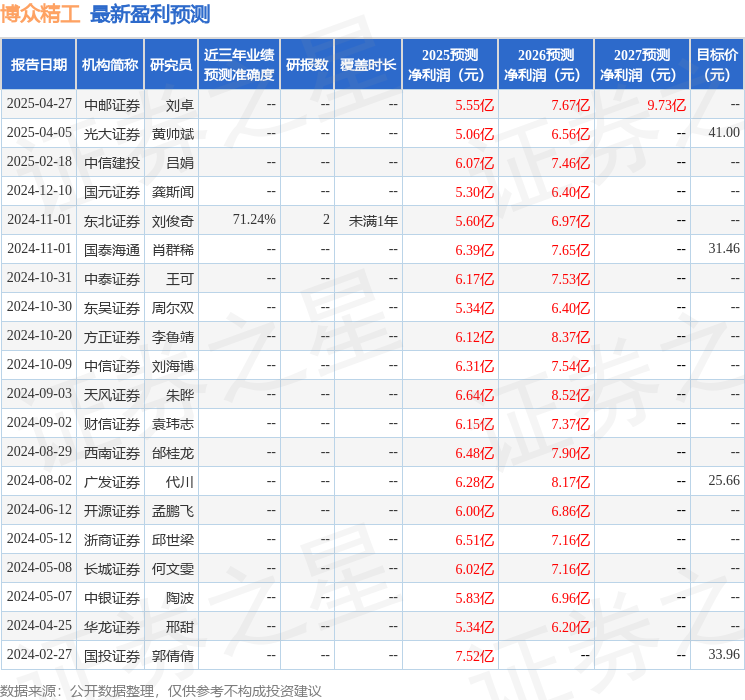The height and width of the screenshot is (700, 745).
Task: Select the 覆盖时长 column header
Action: pos(368,65)
